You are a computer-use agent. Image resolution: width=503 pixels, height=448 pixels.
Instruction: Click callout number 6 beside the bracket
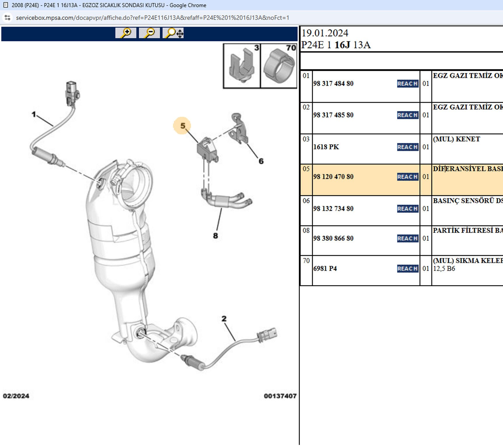point(261,161)
